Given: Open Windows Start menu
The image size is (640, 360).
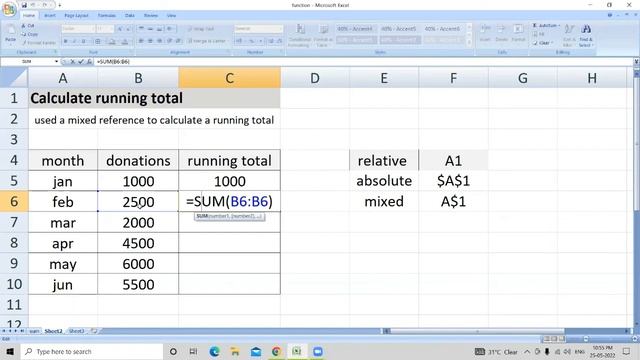Looking at the screenshot, I should pos(10,351).
